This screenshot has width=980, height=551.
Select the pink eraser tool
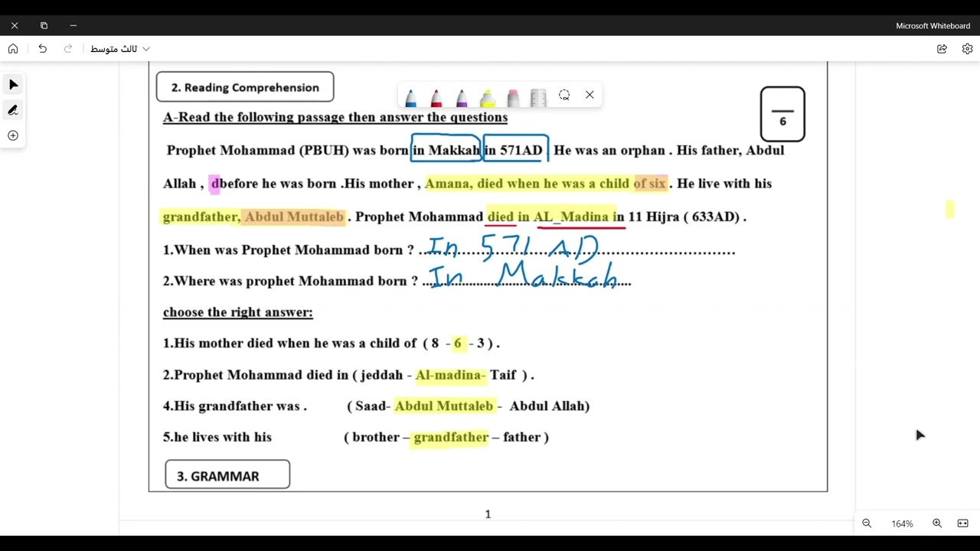(513, 96)
